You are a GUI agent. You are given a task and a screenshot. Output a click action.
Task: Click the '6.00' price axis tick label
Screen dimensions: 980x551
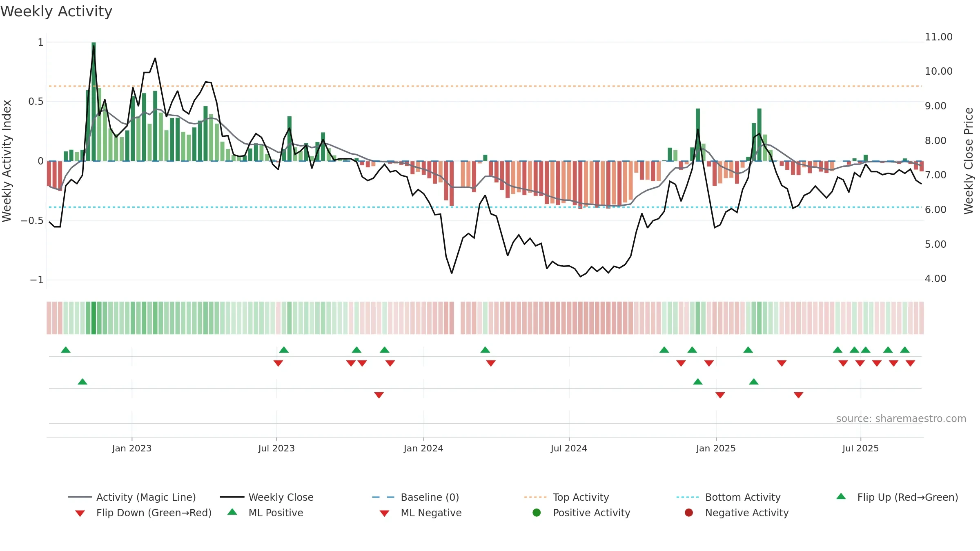935,210
